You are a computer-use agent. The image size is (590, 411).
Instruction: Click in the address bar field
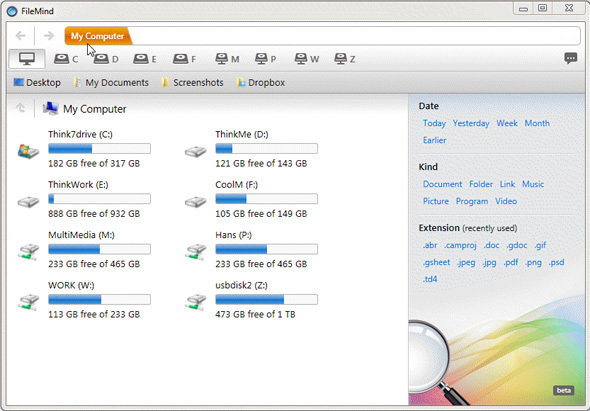point(356,36)
